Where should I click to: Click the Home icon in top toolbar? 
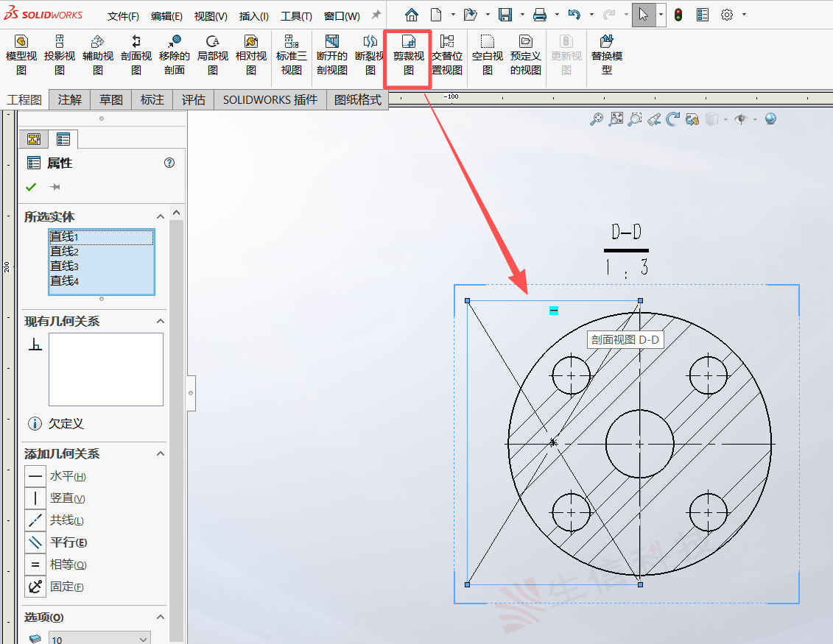click(412, 15)
